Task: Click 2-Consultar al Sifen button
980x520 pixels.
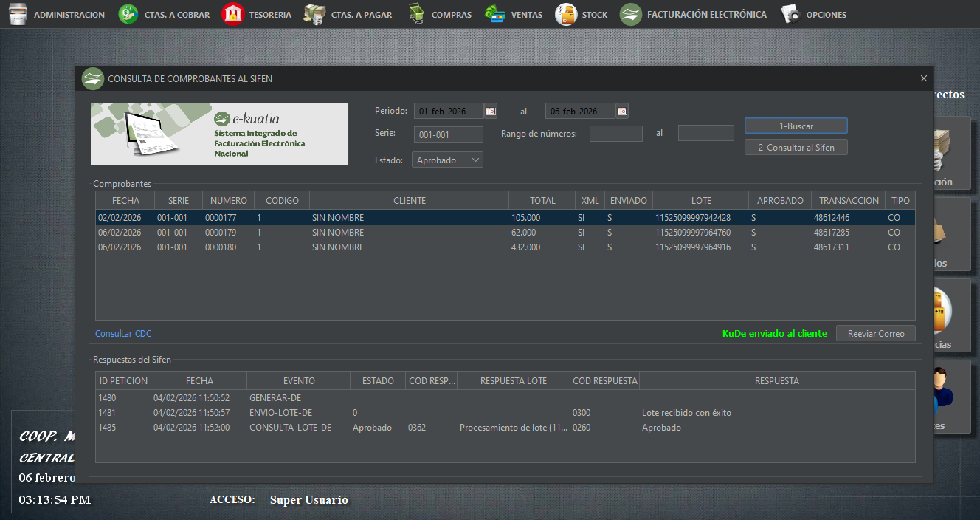Action: coord(796,148)
